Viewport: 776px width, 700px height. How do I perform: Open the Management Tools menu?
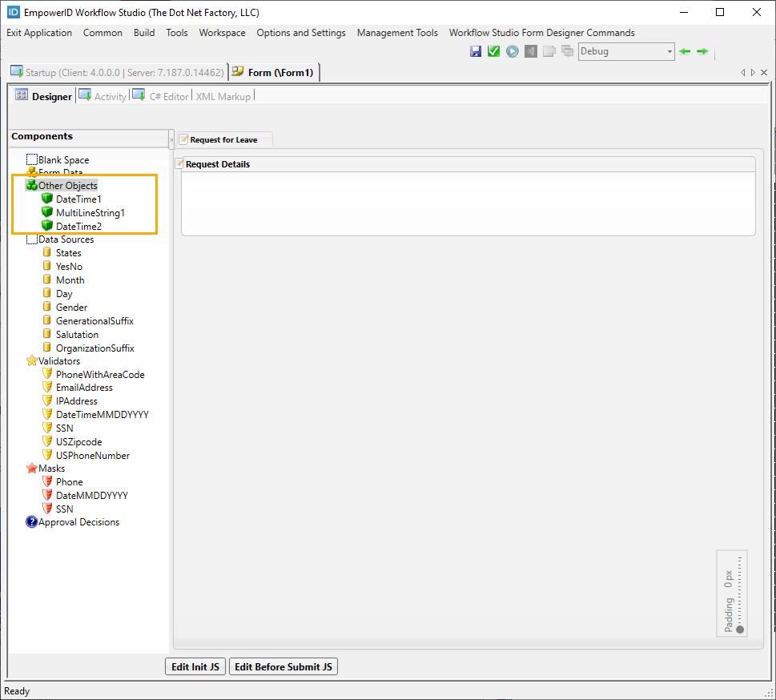[397, 33]
